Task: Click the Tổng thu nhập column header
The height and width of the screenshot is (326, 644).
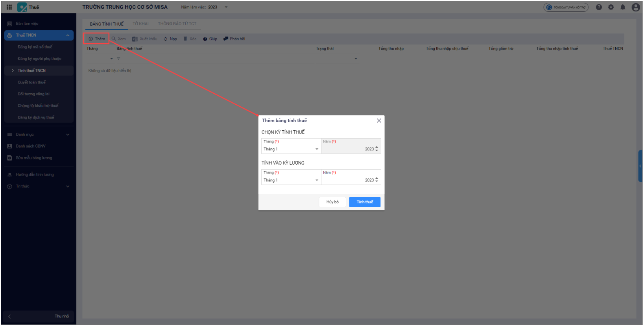Action: (x=391, y=49)
